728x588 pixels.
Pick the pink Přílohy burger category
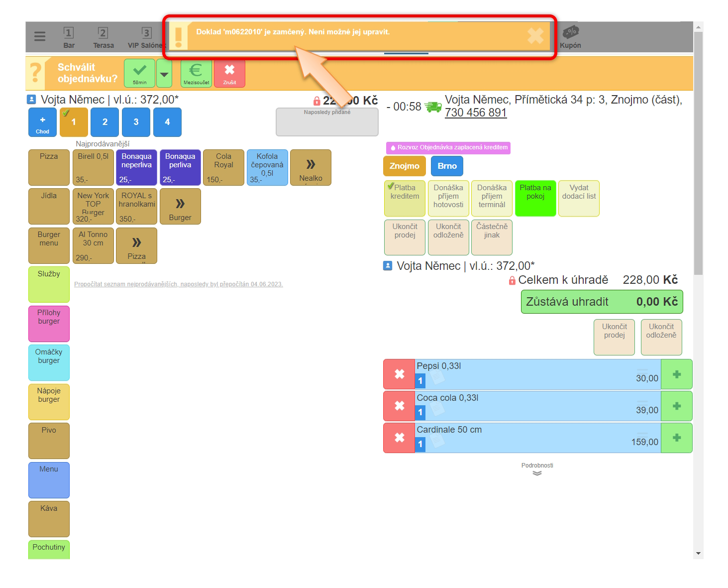(49, 324)
